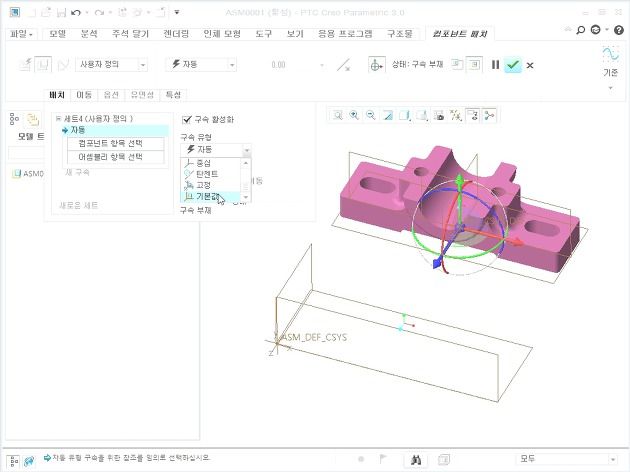Open the 응용 프로그램 ribbon tab
The image size is (630, 472).
click(x=345, y=34)
